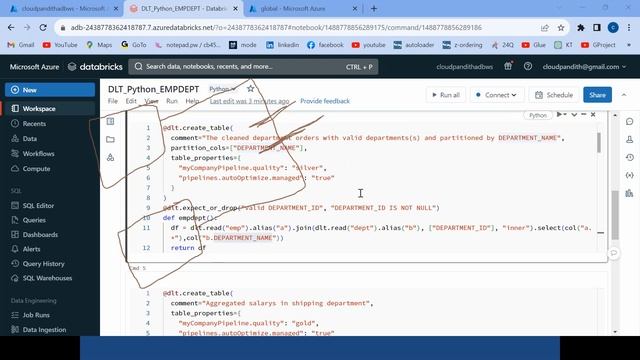Open Recents in the sidebar
Viewport: 640px width, 360px height.
[x=34, y=124]
